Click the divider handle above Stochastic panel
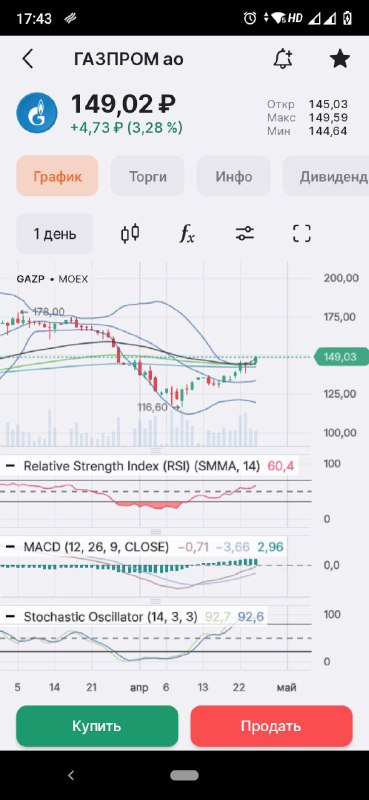 [156, 602]
